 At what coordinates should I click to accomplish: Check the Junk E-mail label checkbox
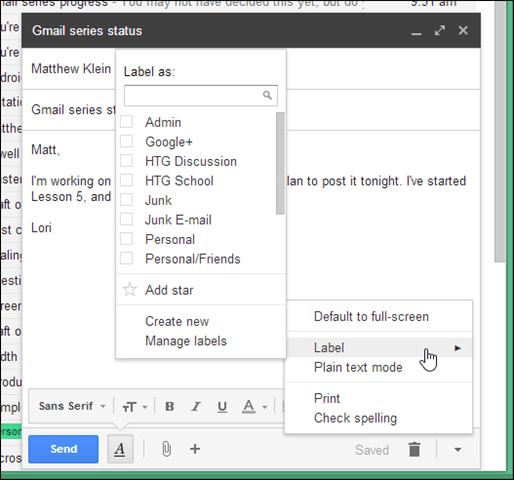pos(126,219)
